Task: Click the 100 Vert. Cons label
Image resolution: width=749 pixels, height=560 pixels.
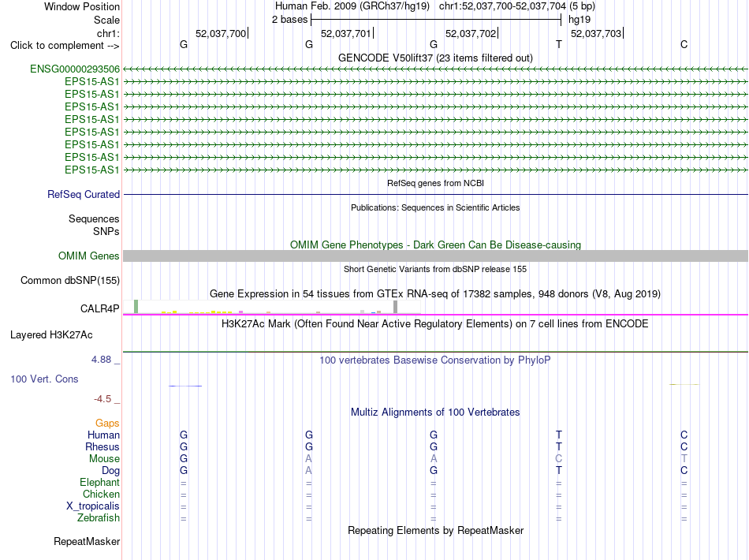Action: [x=44, y=379]
